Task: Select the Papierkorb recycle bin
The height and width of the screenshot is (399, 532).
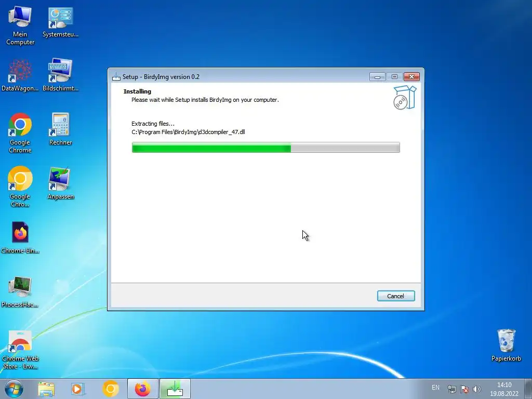Action: click(506, 345)
